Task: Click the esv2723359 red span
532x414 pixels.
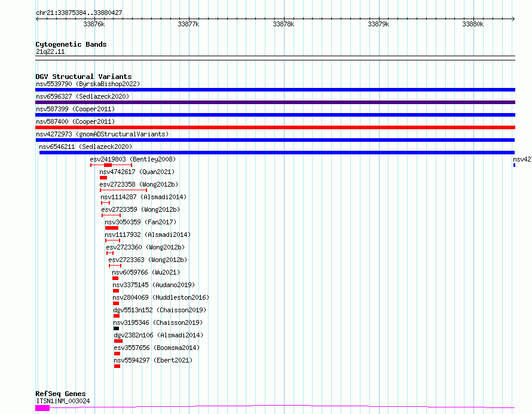Action: click(111, 215)
